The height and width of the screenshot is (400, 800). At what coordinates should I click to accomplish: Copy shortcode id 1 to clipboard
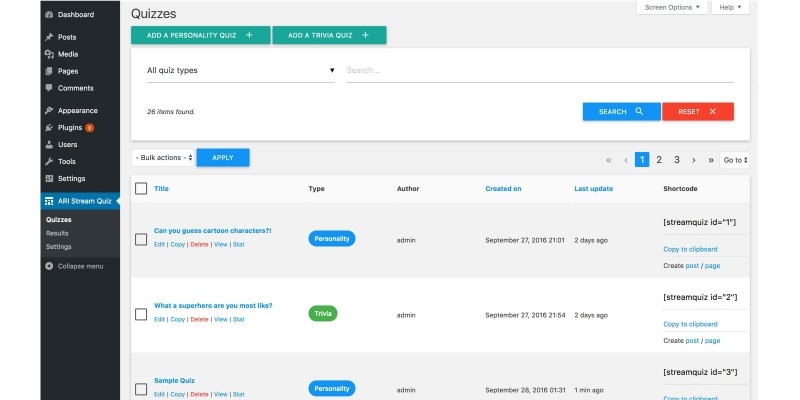point(690,249)
